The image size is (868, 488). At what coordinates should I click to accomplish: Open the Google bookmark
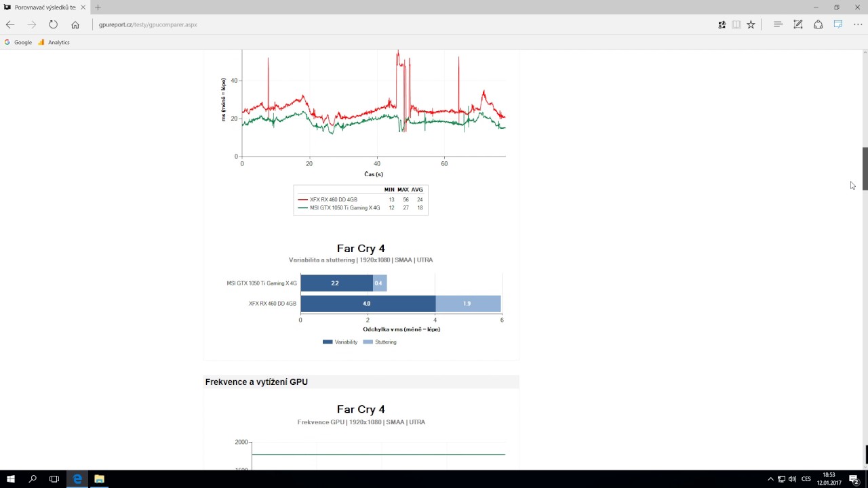pyautogui.click(x=18, y=42)
